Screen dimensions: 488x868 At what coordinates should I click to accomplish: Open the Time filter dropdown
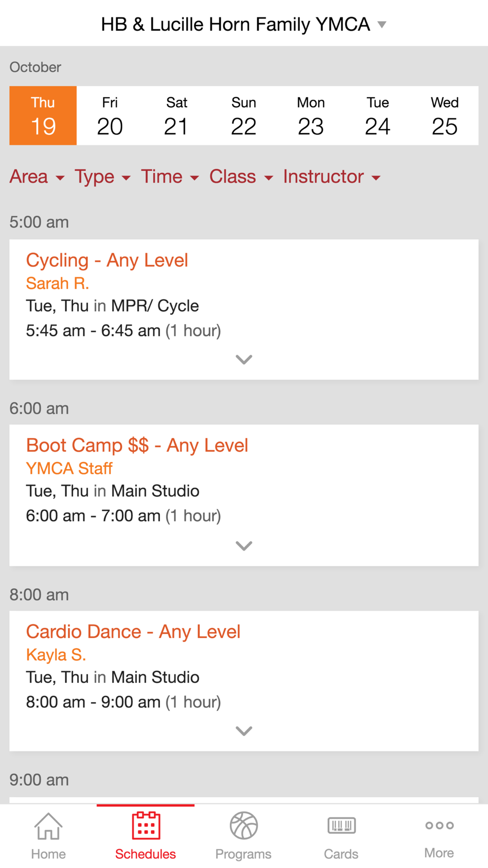[170, 177]
